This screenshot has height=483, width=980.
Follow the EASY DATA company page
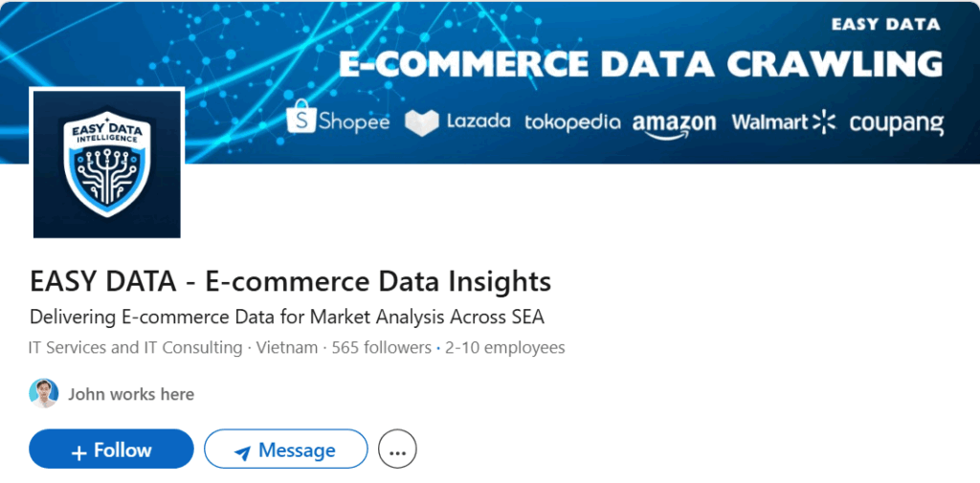coord(111,450)
